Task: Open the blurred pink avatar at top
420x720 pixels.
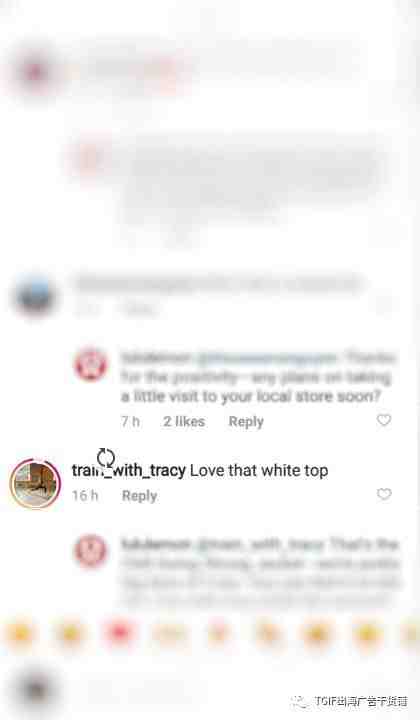Action: click(x=35, y=72)
